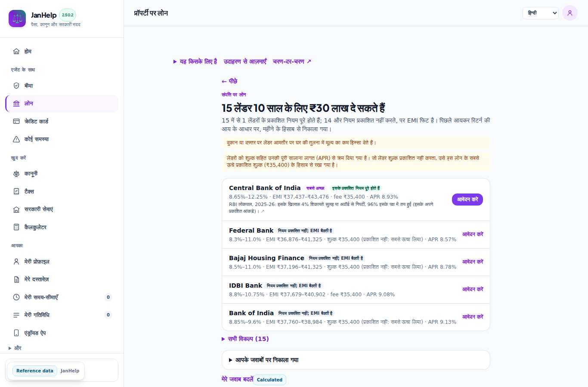The height and width of the screenshot is (387, 588).
Task: Click मेरे जवाब बदलें link
Action: click(x=237, y=379)
